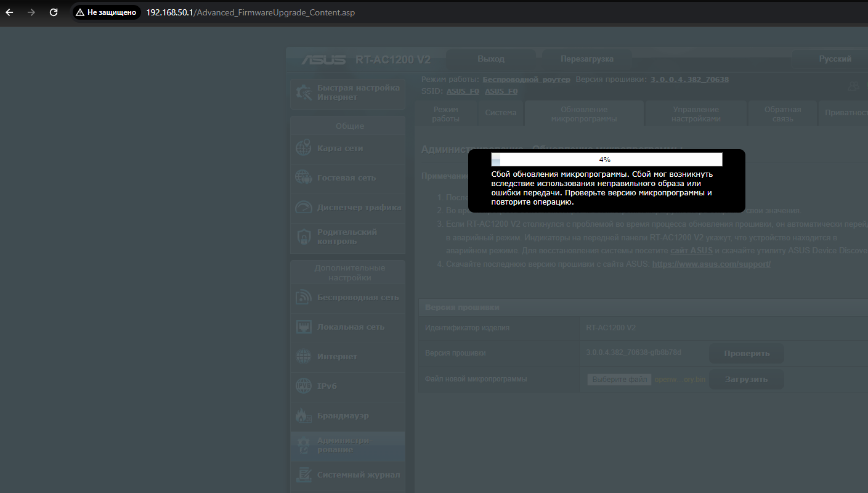
Task: Click the Администрирование icon in sidebar
Action: click(304, 445)
